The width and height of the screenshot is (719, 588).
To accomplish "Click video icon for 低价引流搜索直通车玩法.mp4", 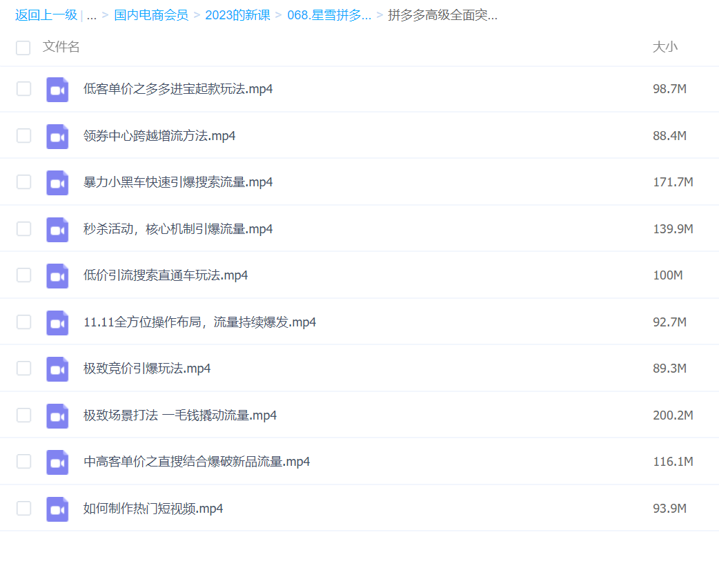I will pos(57,276).
